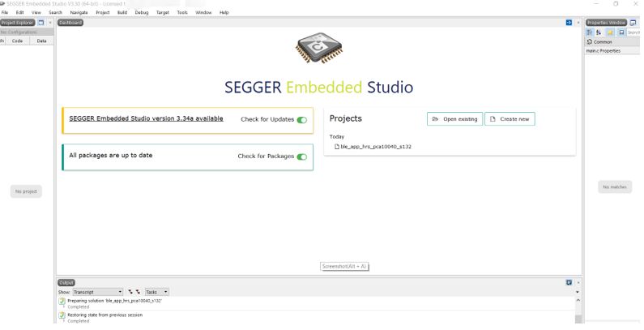Screen dimensions: 644x330
Task: Click the categorized view icon in Properties
Action: (589, 32)
